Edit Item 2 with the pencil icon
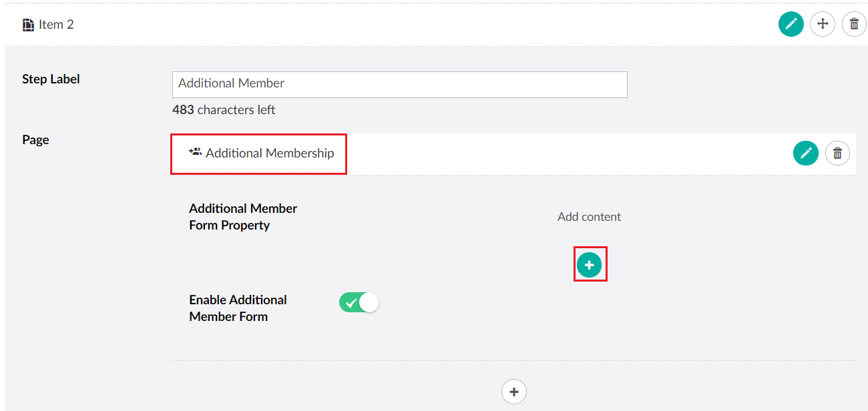This screenshot has width=868, height=411. pyautogui.click(x=791, y=25)
